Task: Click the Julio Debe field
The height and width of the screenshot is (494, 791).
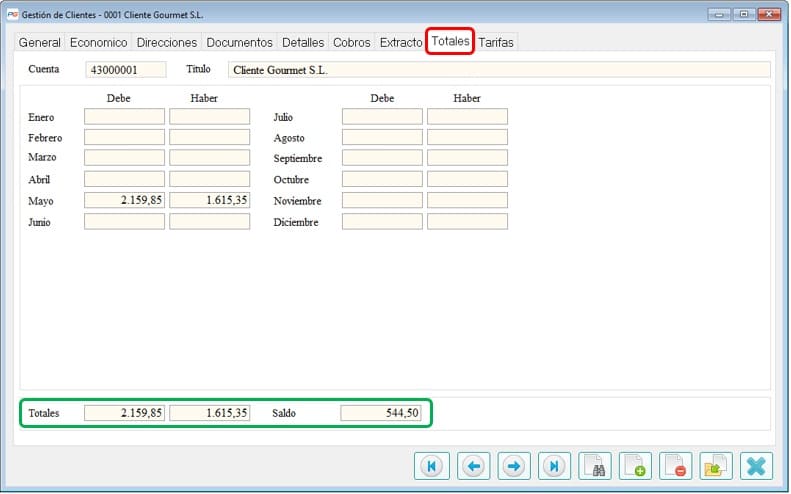Action: [x=382, y=117]
